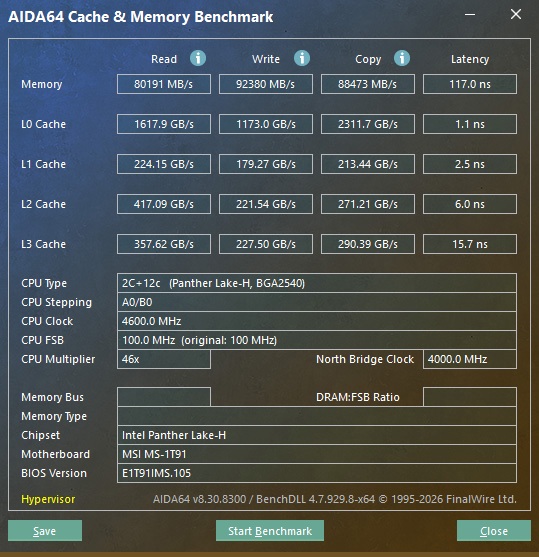Click the L3 Cache read 357.62 GB/s

tap(164, 244)
